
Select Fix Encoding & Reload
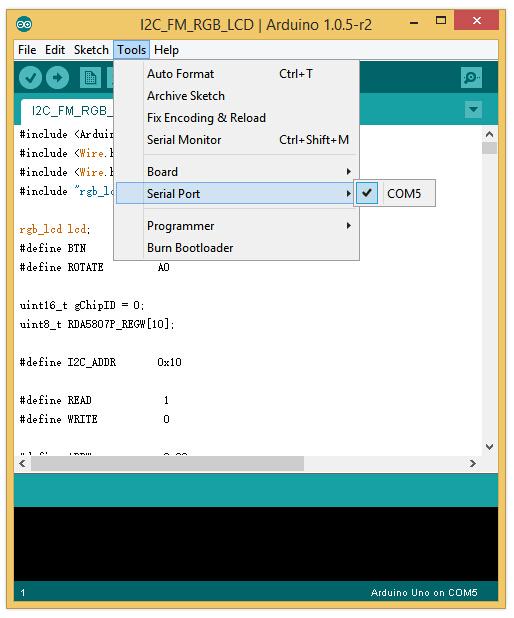[237, 118]
